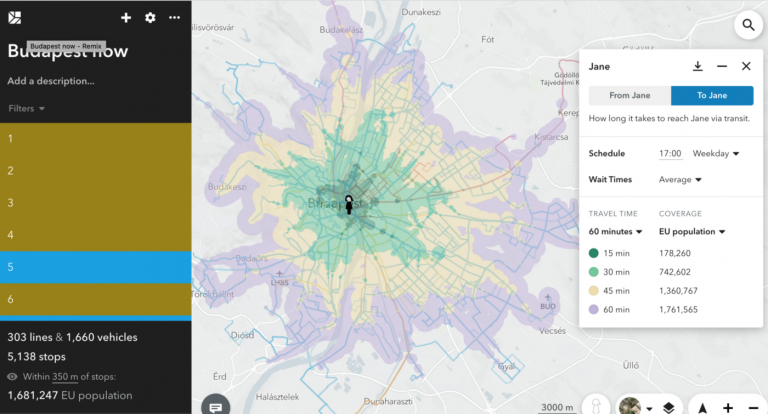Click the 303 lines count
The height and width of the screenshot is (414, 768).
(30, 338)
